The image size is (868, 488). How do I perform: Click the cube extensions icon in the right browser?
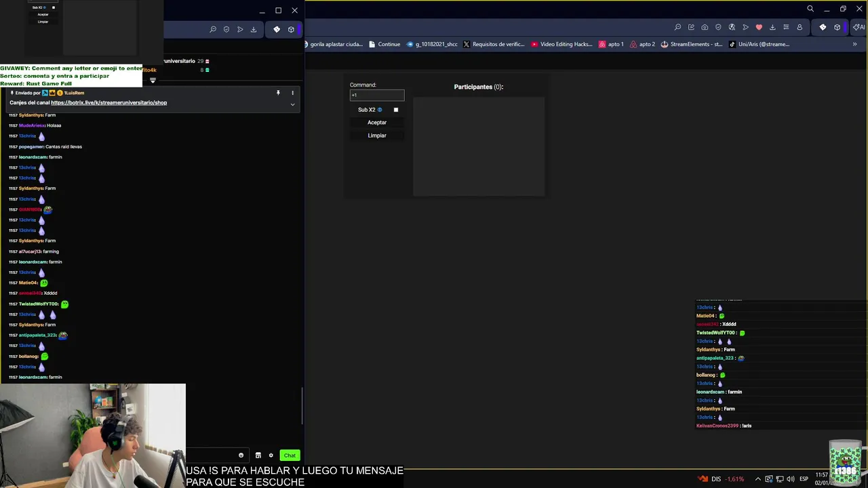pos(837,27)
